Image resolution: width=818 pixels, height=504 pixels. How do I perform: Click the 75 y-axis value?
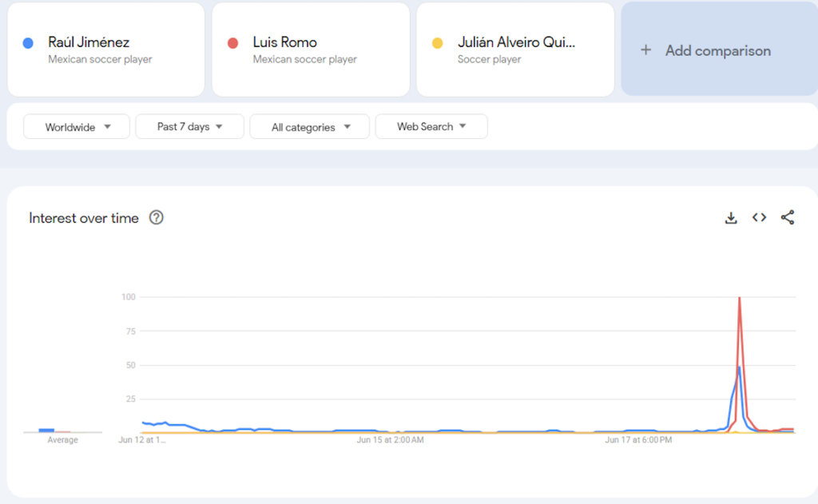pos(130,331)
